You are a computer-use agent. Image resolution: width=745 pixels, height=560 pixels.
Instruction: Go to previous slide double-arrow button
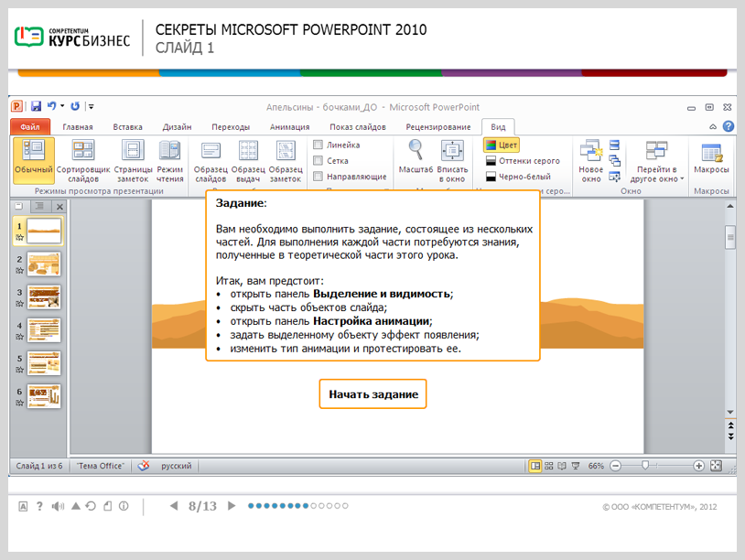click(x=730, y=425)
